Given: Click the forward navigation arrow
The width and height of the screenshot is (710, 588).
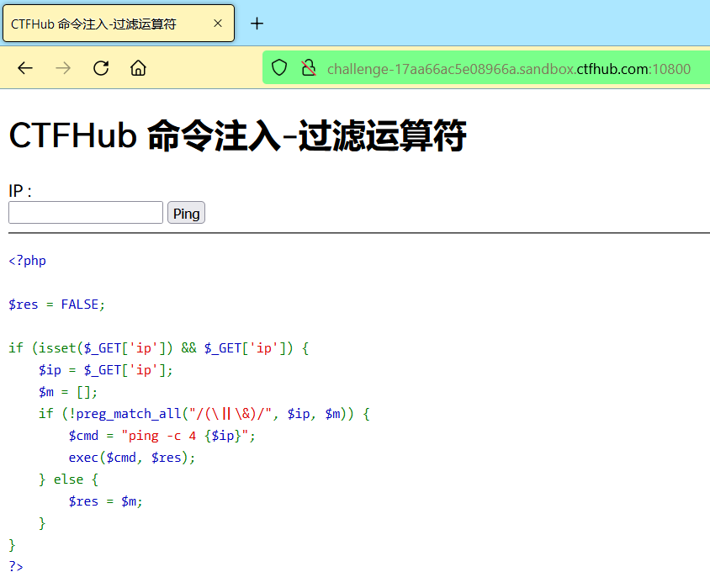Looking at the screenshot, I should [63, 68].
